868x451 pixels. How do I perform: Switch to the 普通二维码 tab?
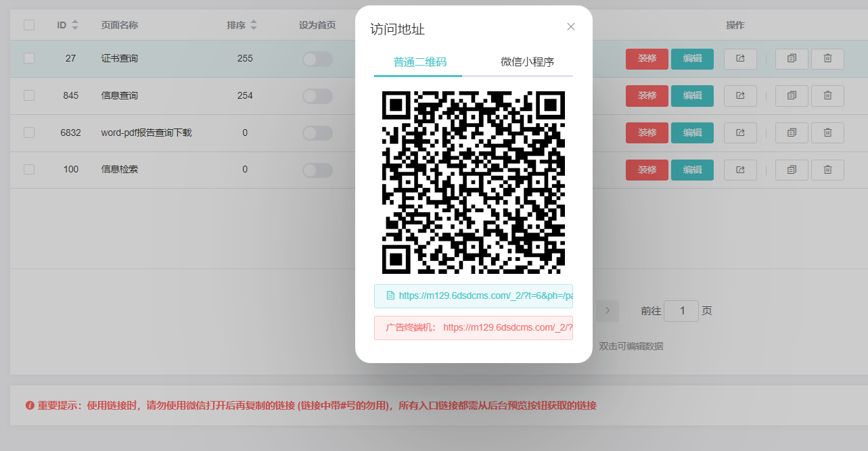click(x=419, y=62)
